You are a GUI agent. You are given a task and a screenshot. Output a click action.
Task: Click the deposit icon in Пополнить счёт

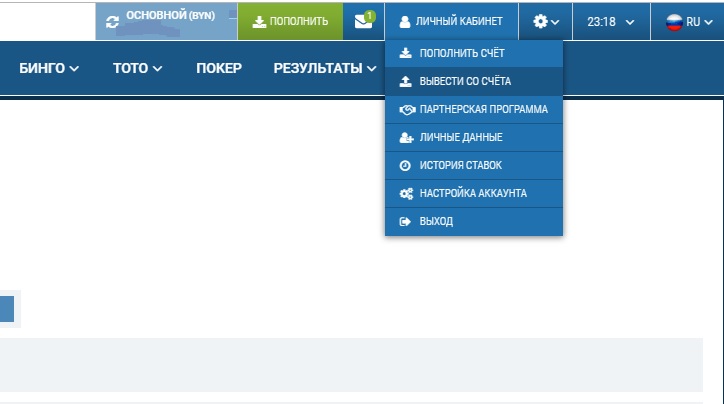point(405,53)
